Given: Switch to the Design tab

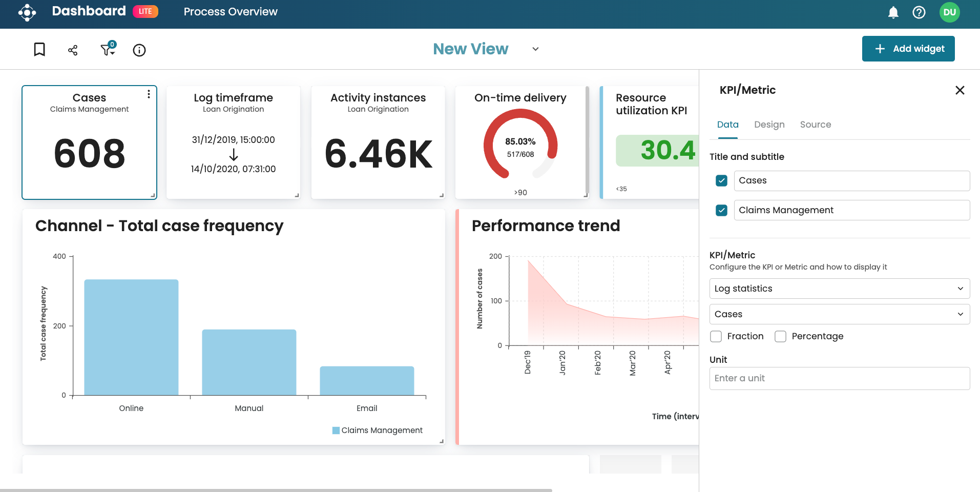Looking at the screenshot, I should 769,125.
